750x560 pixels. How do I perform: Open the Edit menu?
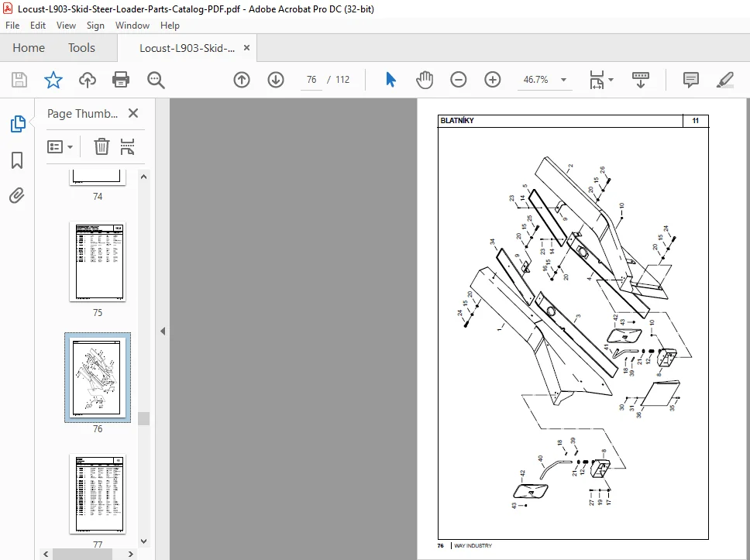(38, 26)
